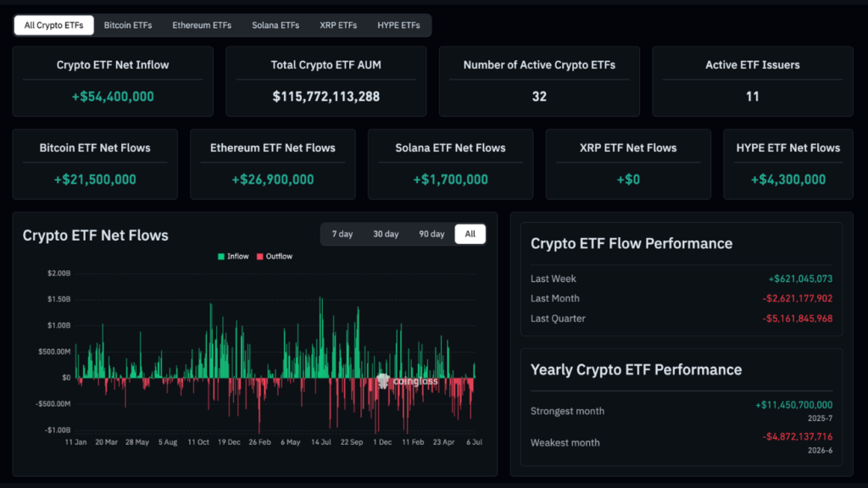Click the Outflow legend label
Screen dimensions: 868x488
279,257
